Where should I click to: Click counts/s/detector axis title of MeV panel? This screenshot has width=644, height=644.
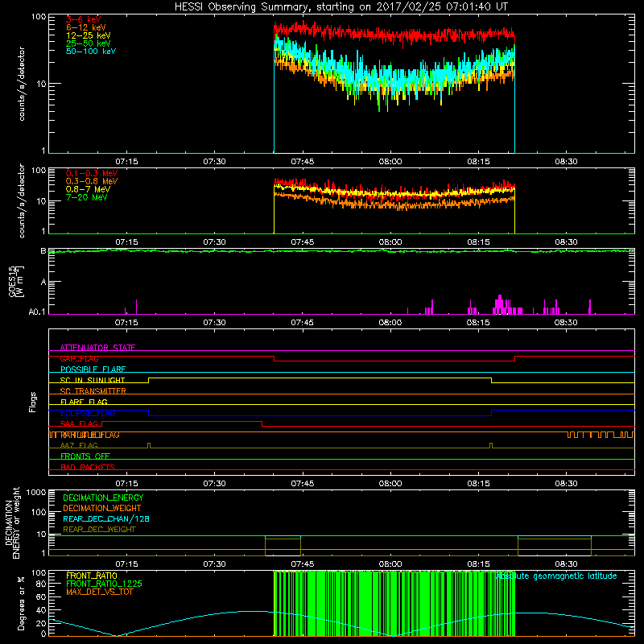point(22,200)
